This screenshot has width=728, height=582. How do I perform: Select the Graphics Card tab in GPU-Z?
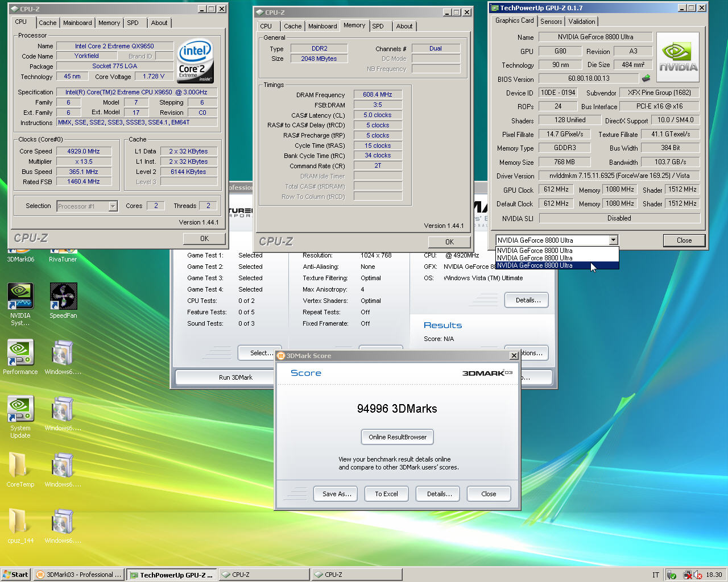pyautogui.click(x=514, y=20)
